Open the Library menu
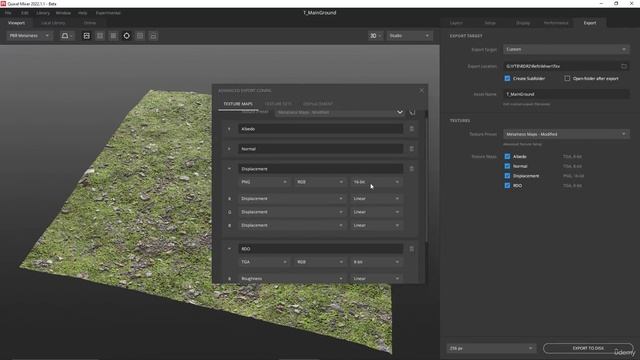This screenshot has width=640, height=360. point(43,13)
